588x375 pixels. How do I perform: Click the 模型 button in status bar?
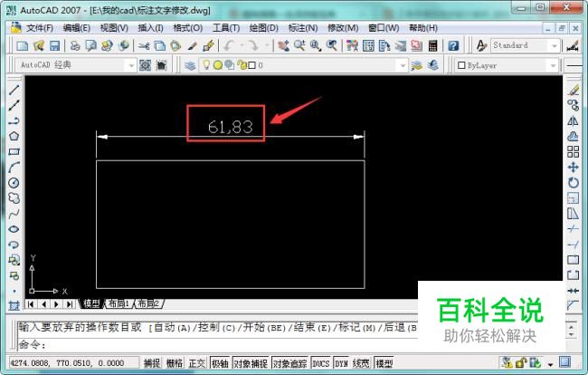(x=384, y=363)
